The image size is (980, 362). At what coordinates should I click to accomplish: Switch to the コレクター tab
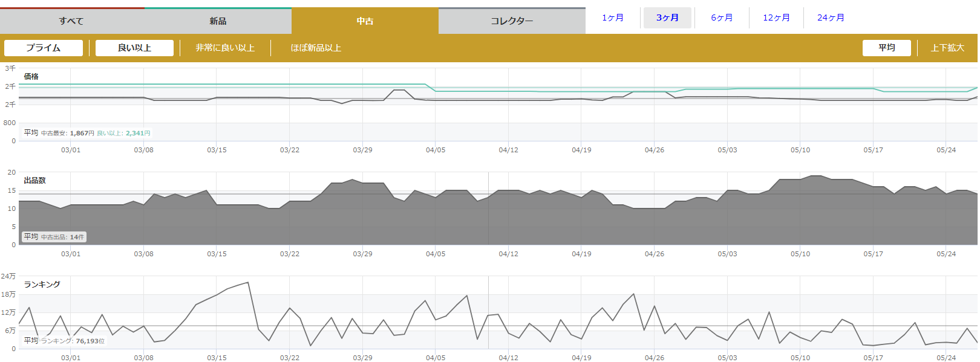pyautogui.click(x=512, y=21)
